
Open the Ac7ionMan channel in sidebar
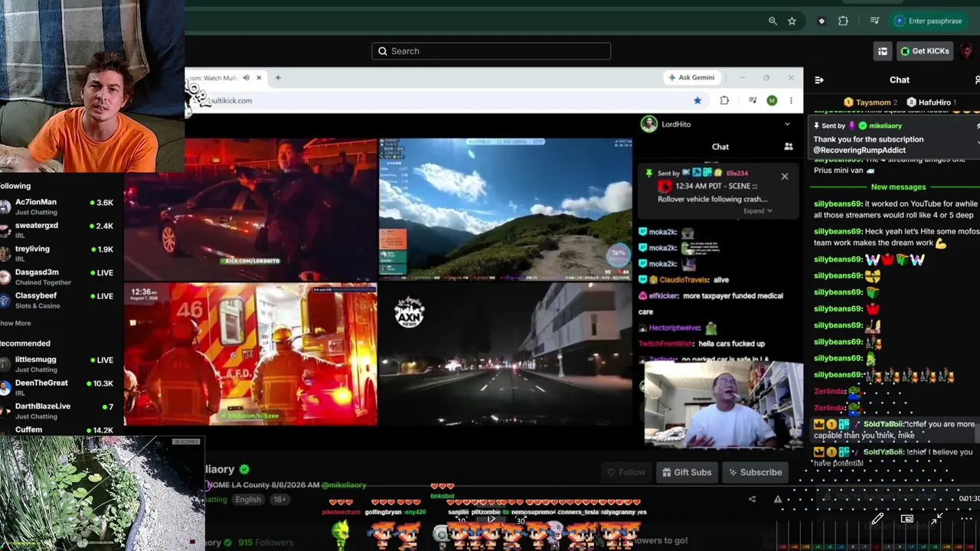pos(57,207)
